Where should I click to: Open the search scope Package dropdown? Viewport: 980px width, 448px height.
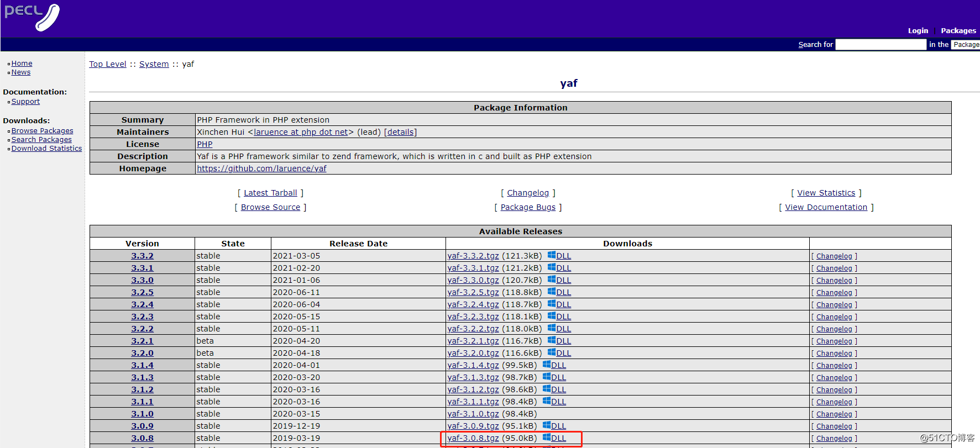966,45
